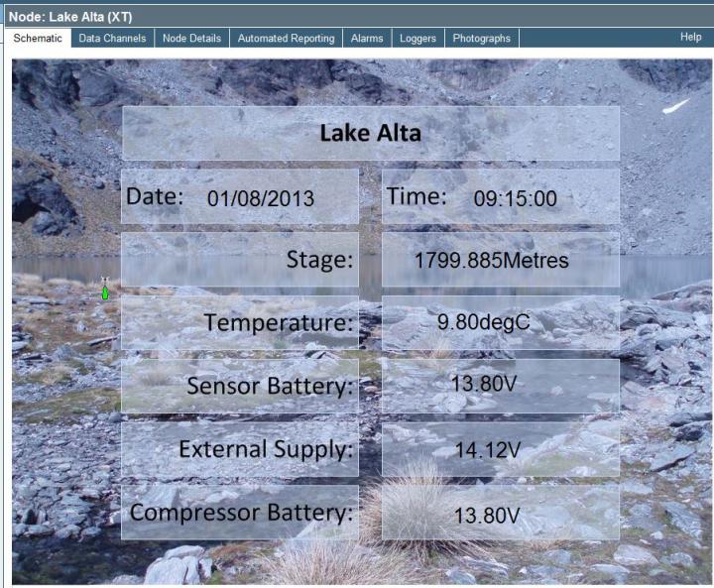Open the Automated Reporting tab
714x588 pixels.
tap(286, 38)
